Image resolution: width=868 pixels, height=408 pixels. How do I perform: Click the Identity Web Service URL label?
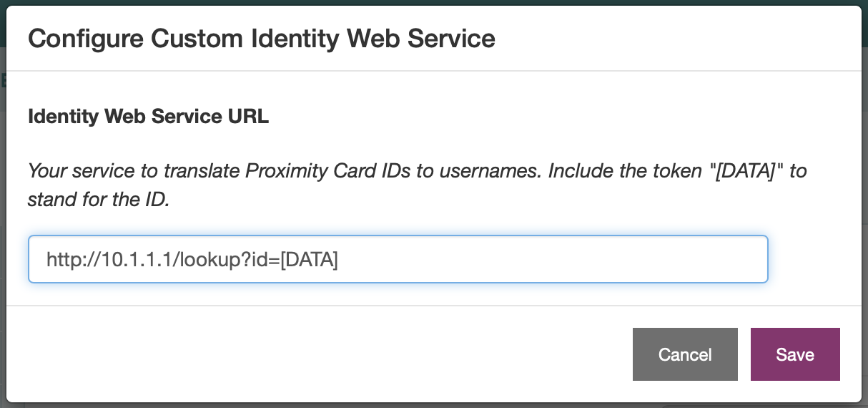point(148,117)
